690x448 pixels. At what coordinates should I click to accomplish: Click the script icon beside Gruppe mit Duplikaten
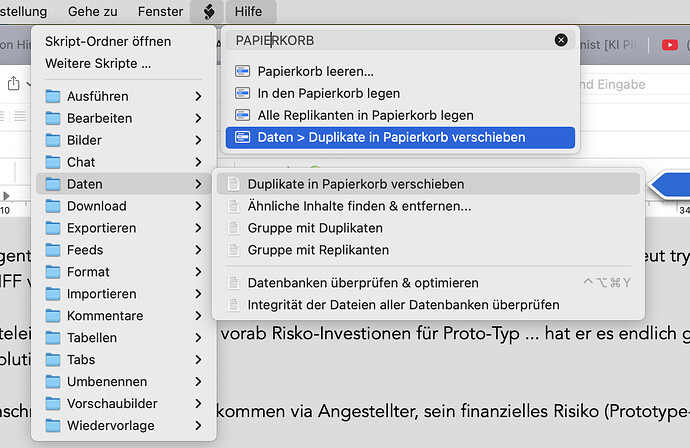pyautogui.click(x=234, y=228)
